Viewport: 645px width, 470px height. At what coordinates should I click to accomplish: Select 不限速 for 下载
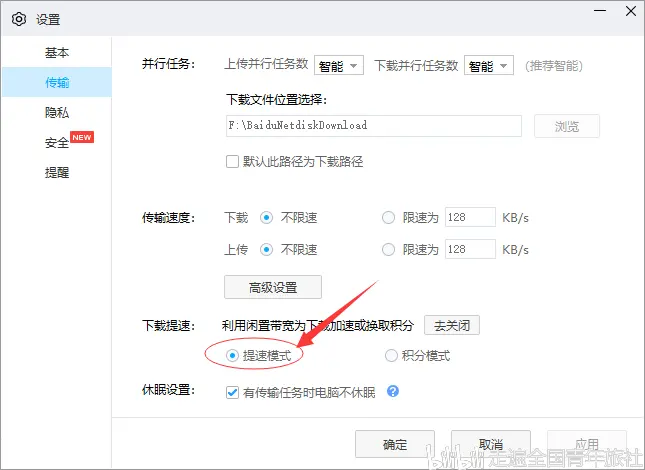tap(266, 218)
